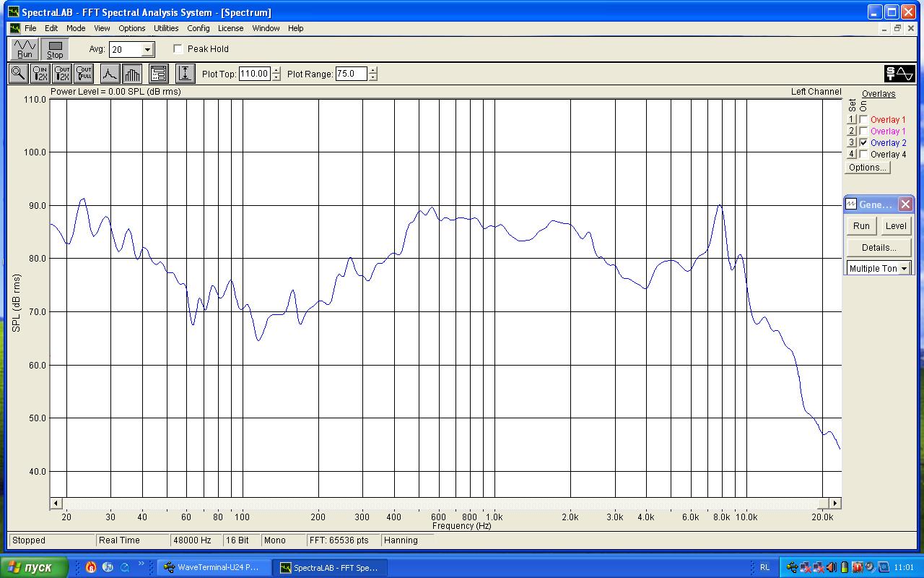Click the Zoom In 2X icon
Screen dimensions: 924x578
(40, 74)
